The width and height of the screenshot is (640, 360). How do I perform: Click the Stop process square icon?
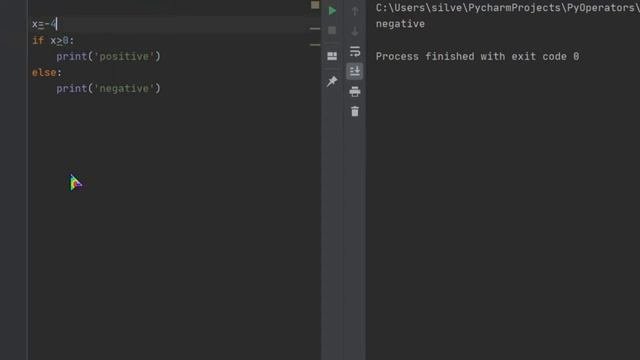(x=332, y=31)
